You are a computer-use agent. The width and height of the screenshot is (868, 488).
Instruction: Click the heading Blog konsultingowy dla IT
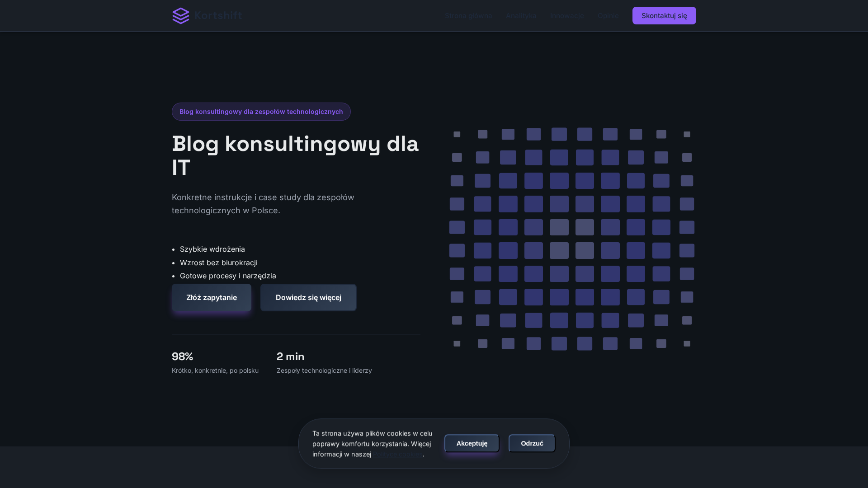point(296,156)
